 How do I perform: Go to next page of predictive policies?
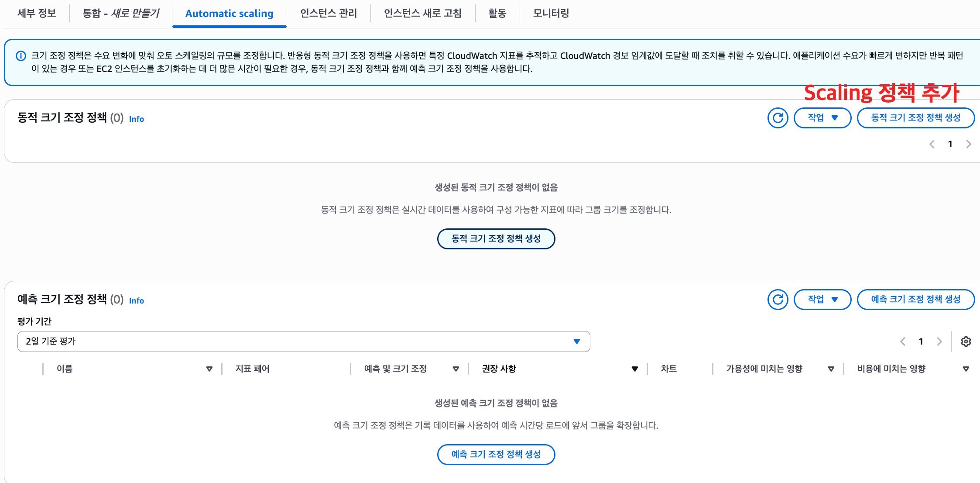[939, 342]
